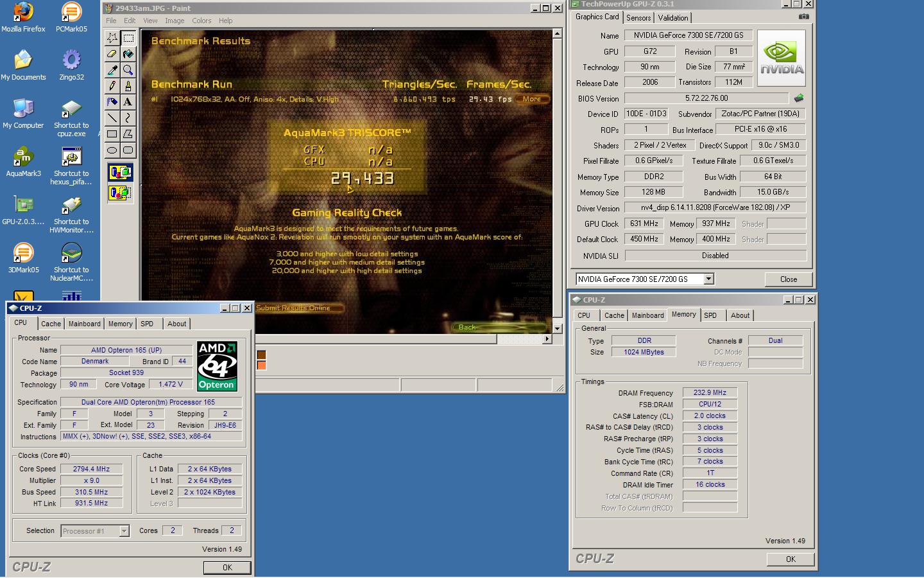924x578 pixels.
Task: Click the Driver Version field in GPU-Z
Action: click(x=715, y=207)
